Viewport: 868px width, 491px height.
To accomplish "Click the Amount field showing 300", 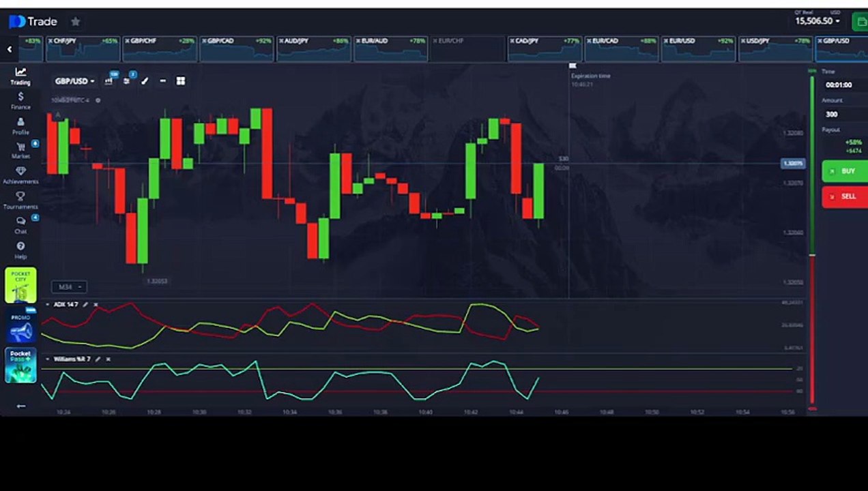I will 843,115.
